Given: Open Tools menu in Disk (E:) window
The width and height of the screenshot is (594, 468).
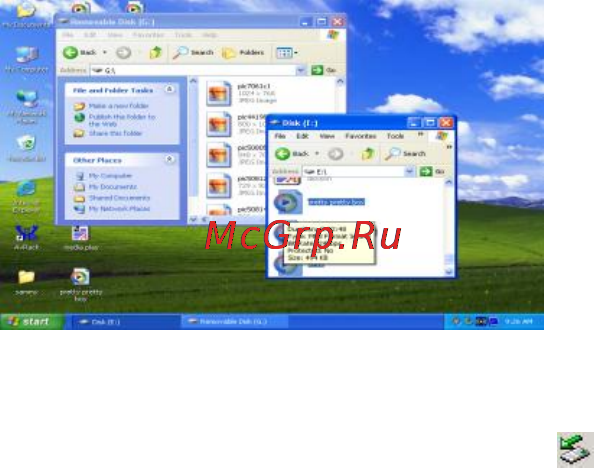Looking at the screenshot, I should click(395, 136).
